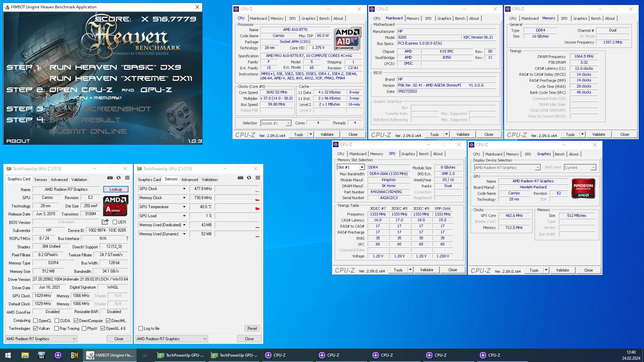644x362 pixels.
Task: Click Validate in CPU-Z Mainboard window
Action: [x=463, y=134]
